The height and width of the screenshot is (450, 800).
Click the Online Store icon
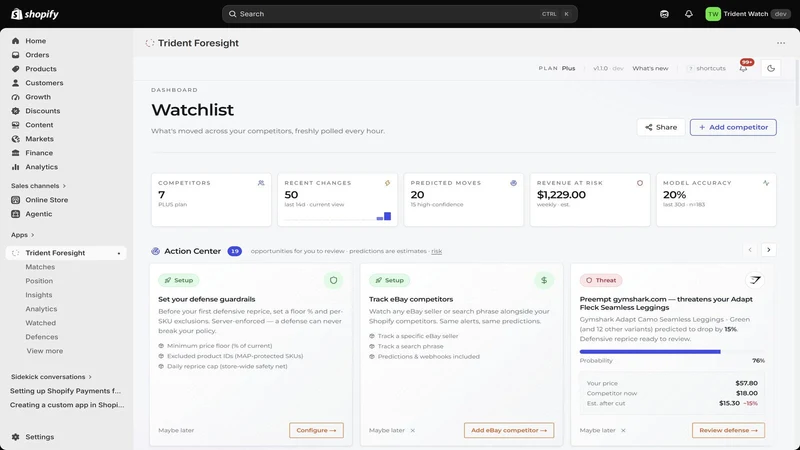pyautogui.click(x=15, y=200)
